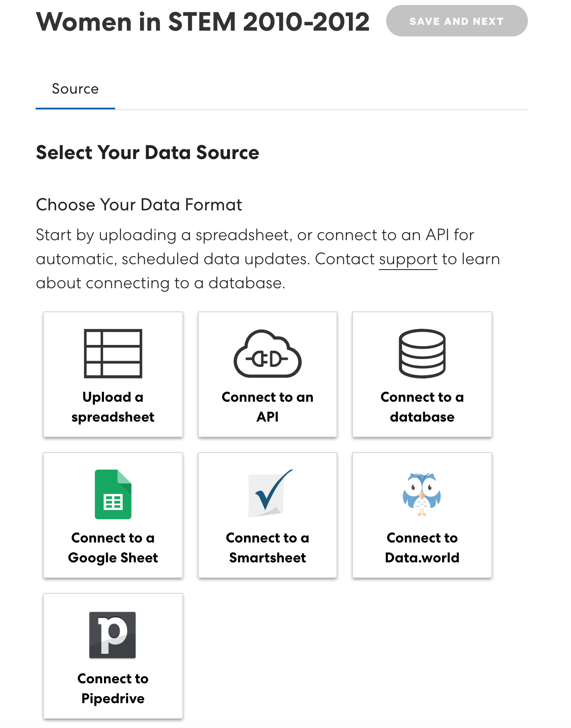Click the 'Select Your Data Source' heading
The width and height of the screenshot is (571, 728).
(148, 153)
